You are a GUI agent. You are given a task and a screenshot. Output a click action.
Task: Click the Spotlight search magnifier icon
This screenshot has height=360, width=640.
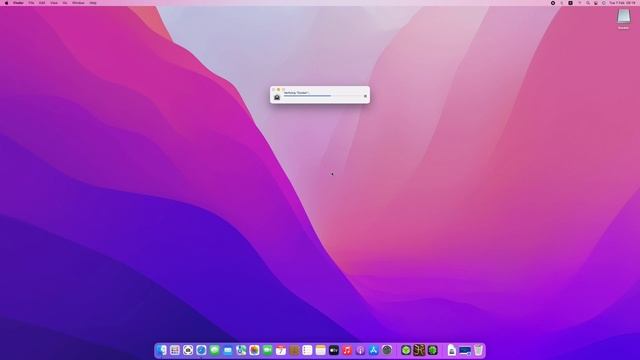[588, 3]
